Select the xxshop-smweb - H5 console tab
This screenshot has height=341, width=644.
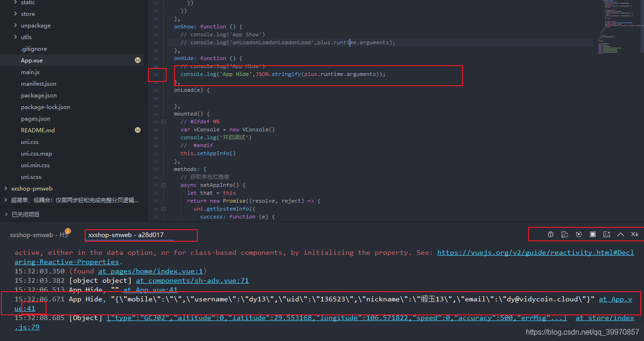click(38, 235)
